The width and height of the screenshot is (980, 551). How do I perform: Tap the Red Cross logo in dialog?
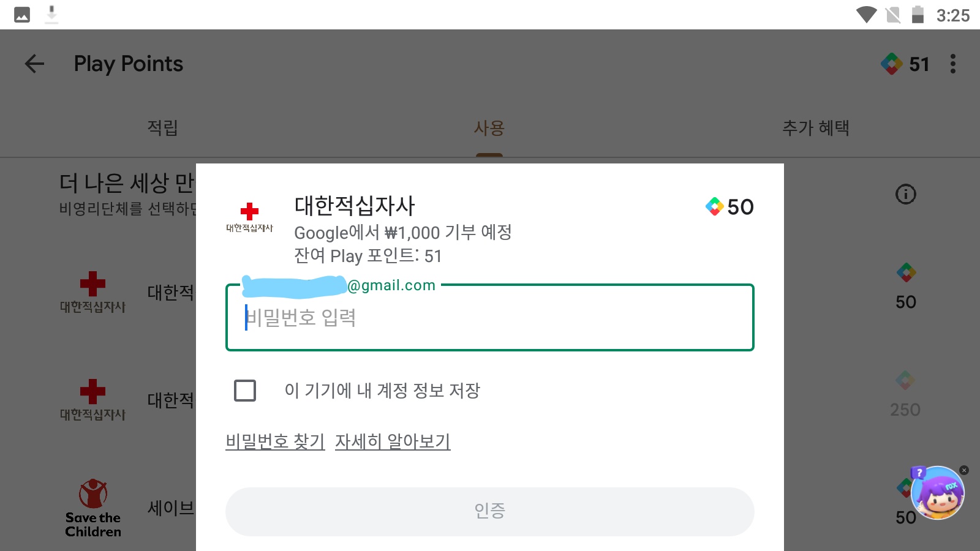pyautogui.click(x=249, y=218)
